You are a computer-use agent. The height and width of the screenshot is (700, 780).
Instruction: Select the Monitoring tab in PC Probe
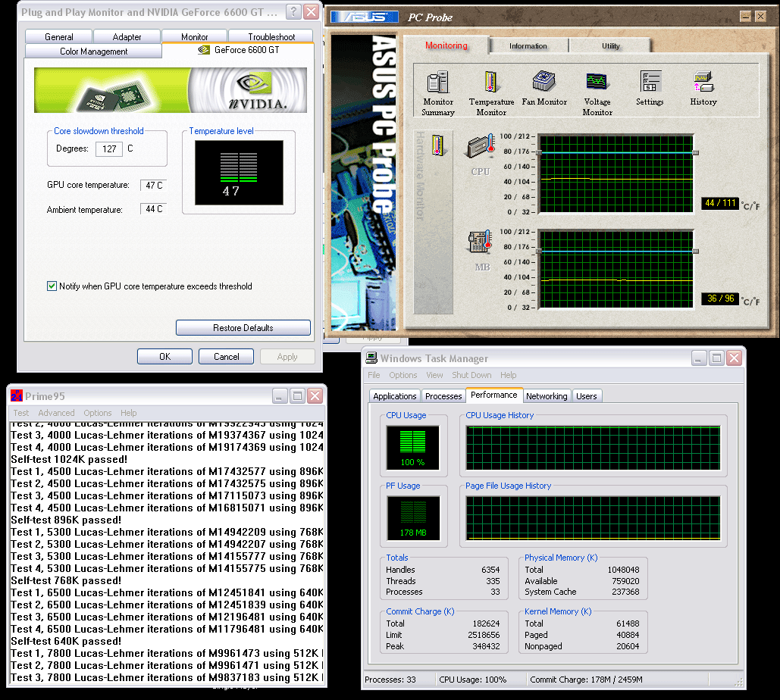tap(446, 45)
